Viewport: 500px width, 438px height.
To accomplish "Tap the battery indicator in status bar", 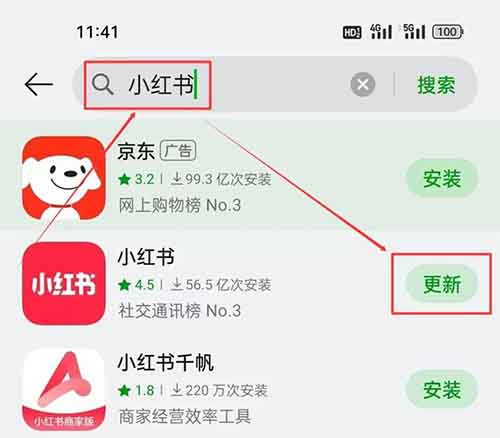I will (x=448, y=32).
